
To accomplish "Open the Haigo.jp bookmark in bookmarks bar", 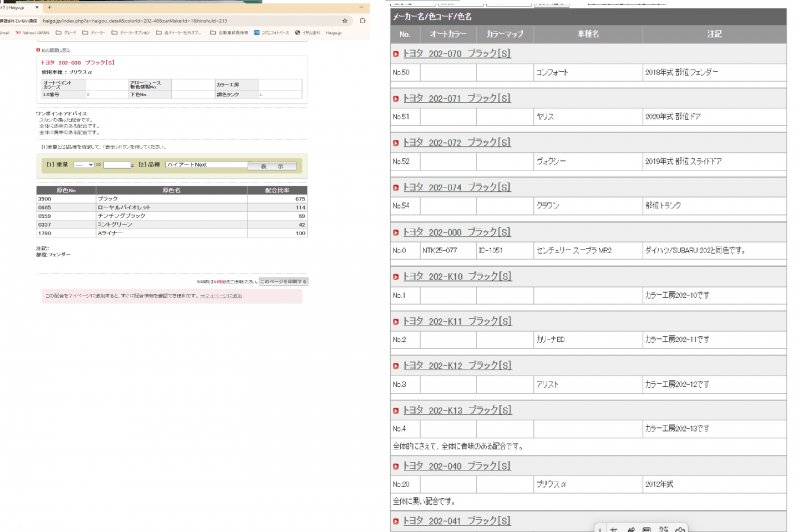I will click(334, 33).
